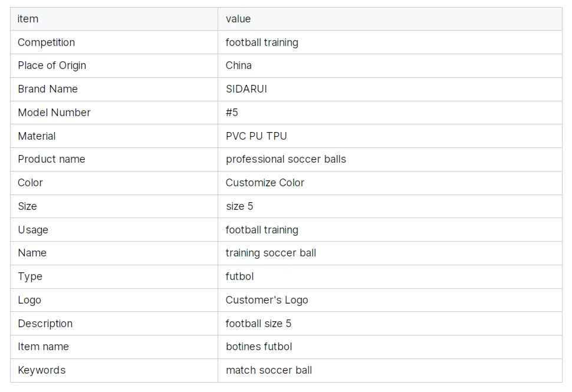572x392 pixels.
Task: Click the 'Place of Origin' label
Action: 52,65
